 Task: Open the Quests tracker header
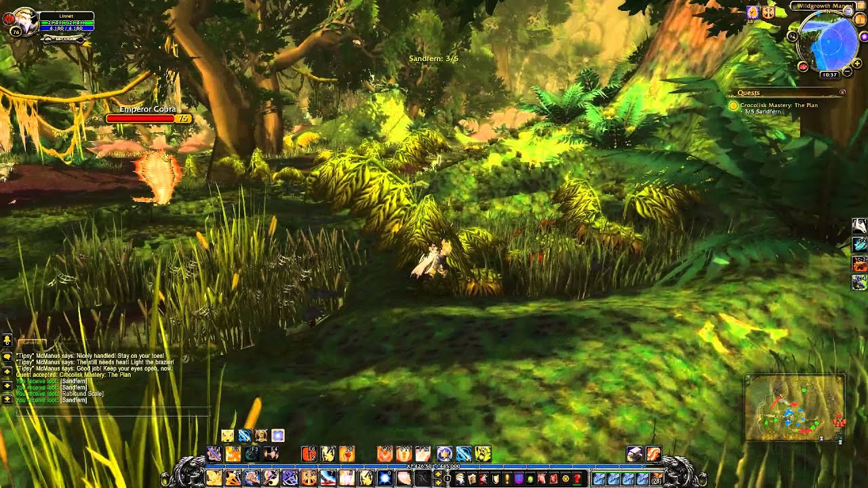pos(749,93)
